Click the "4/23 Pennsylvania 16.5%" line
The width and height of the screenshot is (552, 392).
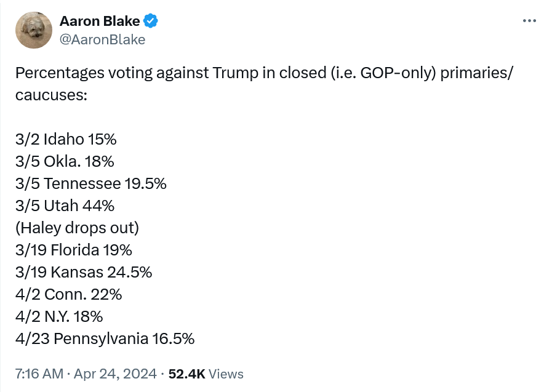point(105,338)
